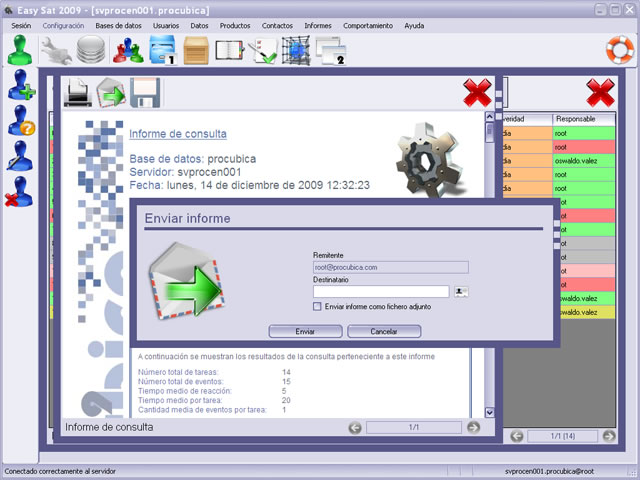This screenshot has height=480, width=640.
Task: Open address book next to Destinatario
Action: [461, 292]
